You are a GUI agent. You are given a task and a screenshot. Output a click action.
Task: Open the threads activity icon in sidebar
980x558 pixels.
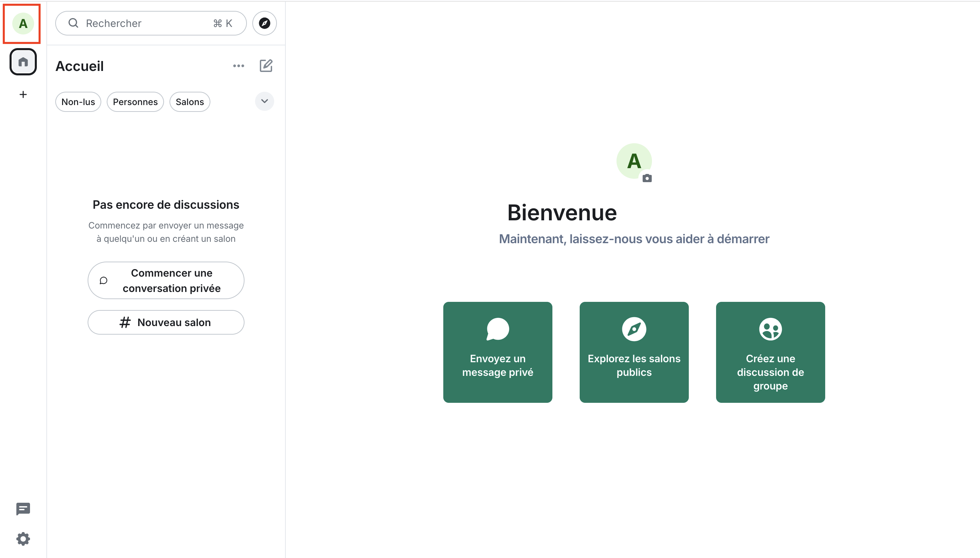(x=23, y=509)
